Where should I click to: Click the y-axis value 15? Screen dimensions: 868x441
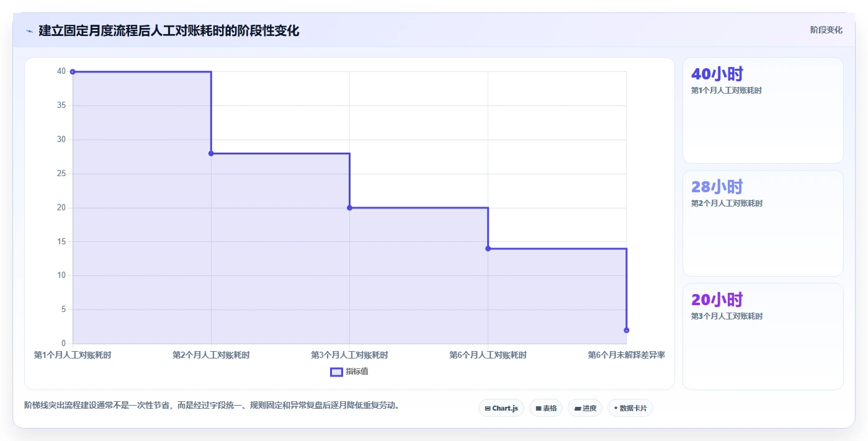click(x=61, y=241)
